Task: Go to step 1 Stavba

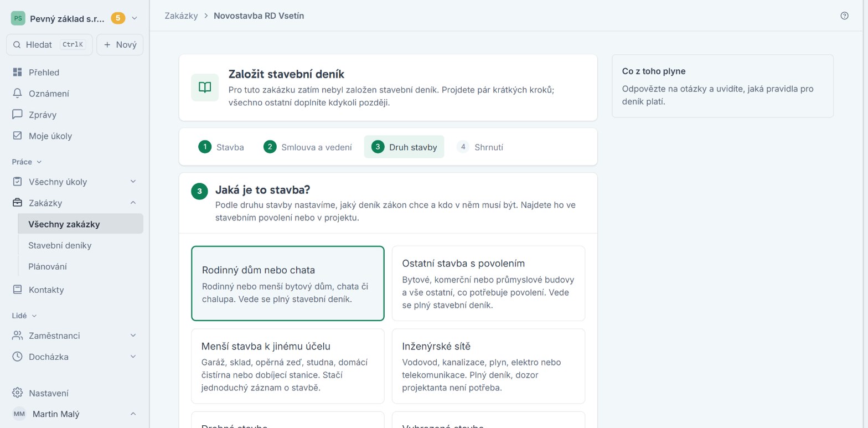Action: 221,147
